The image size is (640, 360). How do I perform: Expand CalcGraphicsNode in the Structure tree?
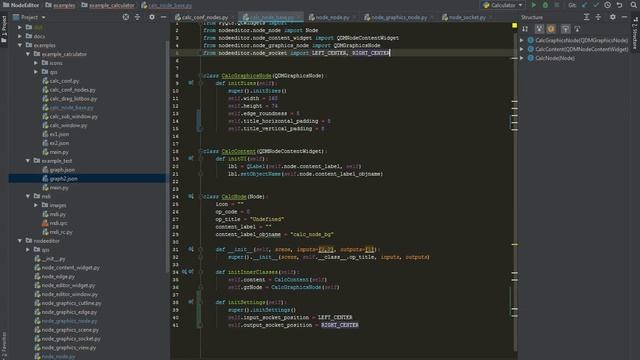click(x=522, y=40)
